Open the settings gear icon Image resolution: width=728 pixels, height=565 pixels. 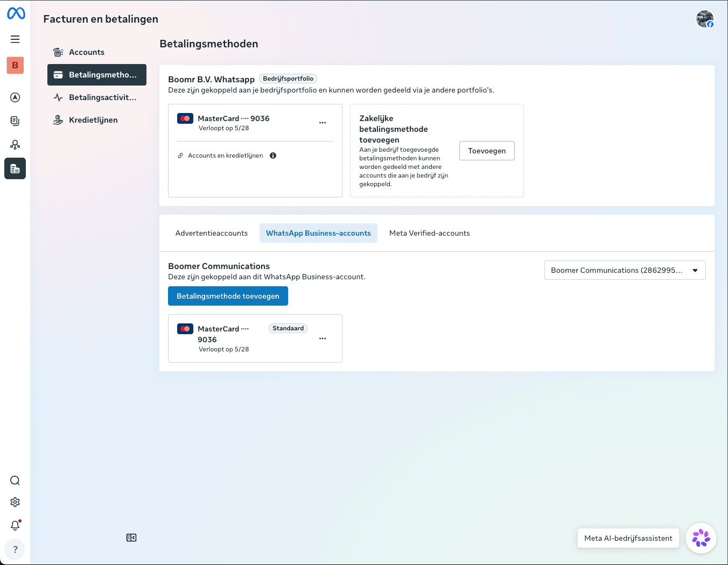coord(15,502)
